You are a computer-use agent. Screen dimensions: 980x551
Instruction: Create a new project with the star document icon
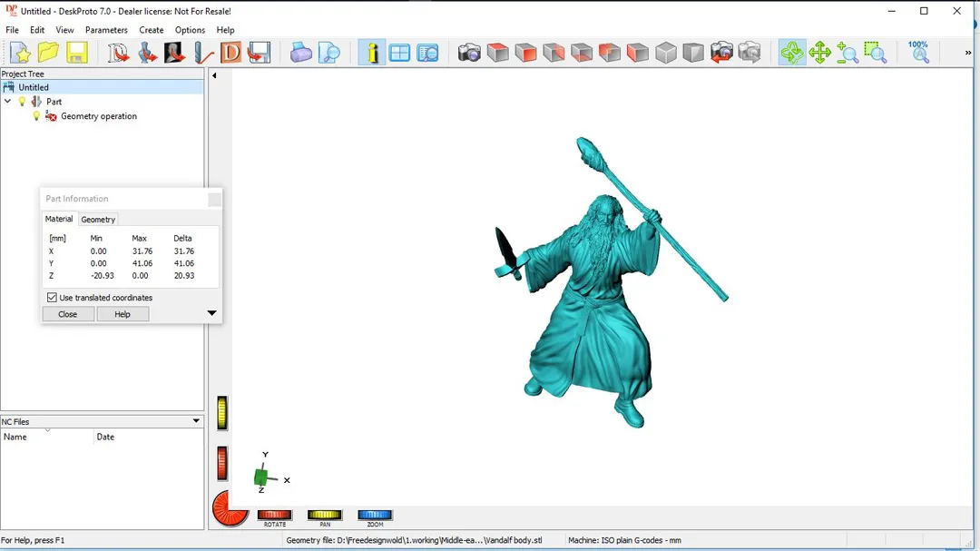pos(20,53)
